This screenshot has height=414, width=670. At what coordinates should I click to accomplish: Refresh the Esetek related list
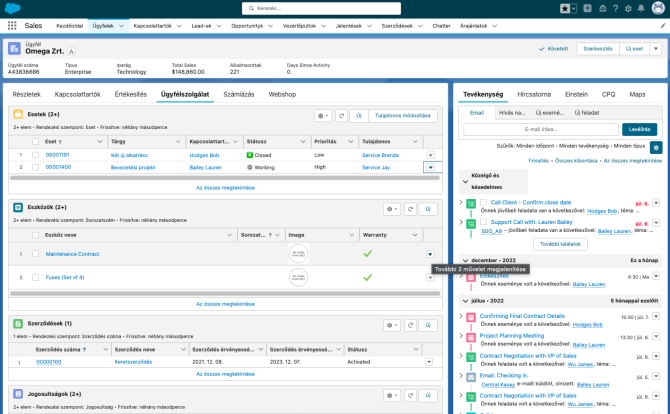click(x=341, y=116)
